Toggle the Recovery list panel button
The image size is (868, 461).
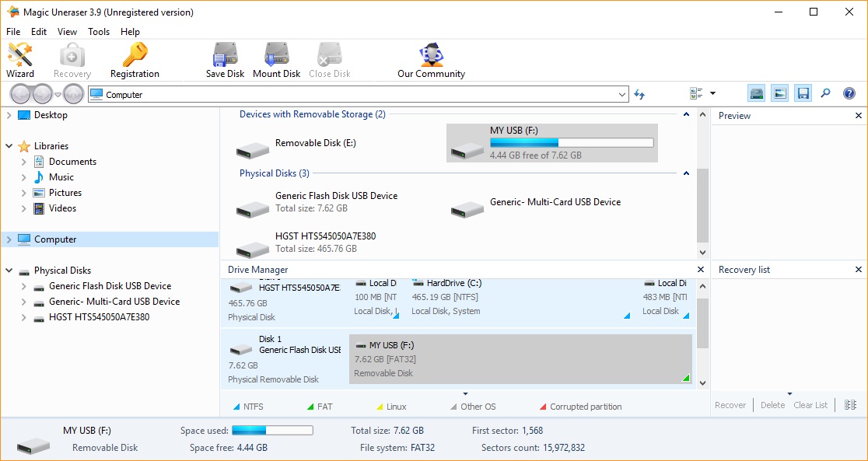click(803, 94)
